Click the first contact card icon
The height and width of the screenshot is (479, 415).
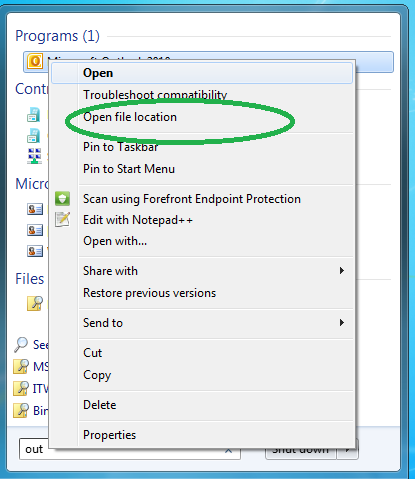click(x=35, y=209)
